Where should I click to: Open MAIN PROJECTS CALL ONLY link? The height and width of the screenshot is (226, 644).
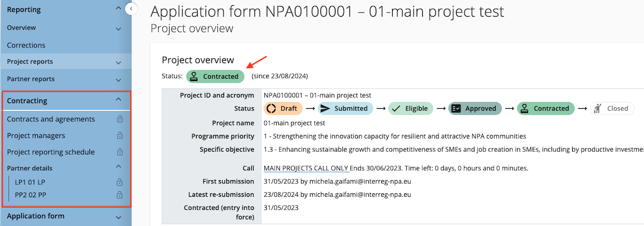pyautogui.click(x=306, y=168)
